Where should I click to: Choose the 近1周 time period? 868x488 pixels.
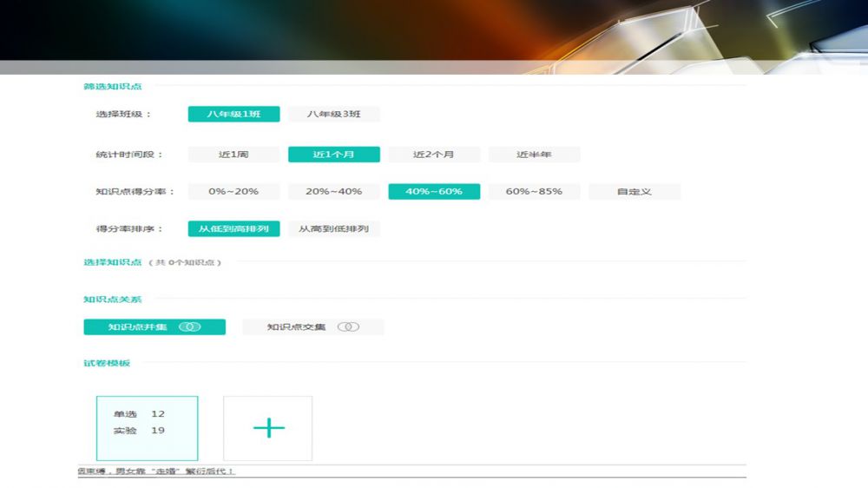click(x=233, y=155)
